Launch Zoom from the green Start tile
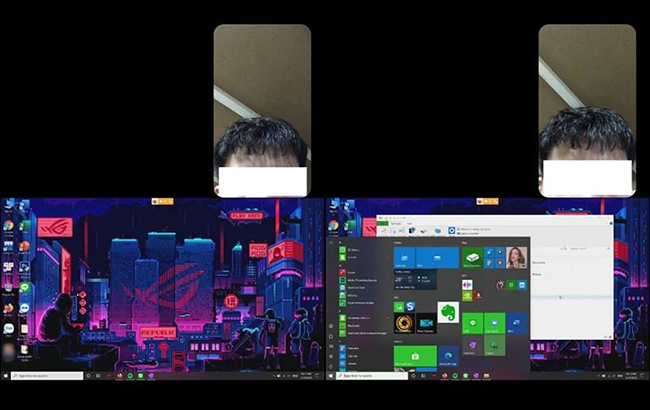 495,323
